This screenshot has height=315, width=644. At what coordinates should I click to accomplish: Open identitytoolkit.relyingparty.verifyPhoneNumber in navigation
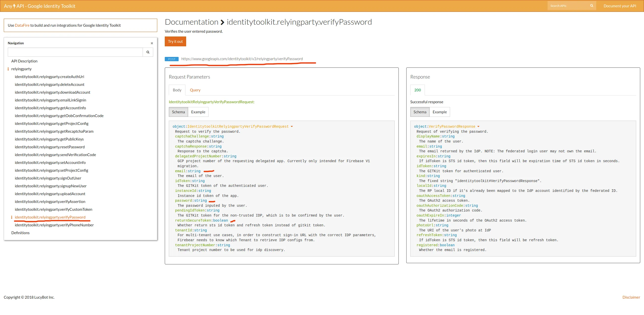54,225
